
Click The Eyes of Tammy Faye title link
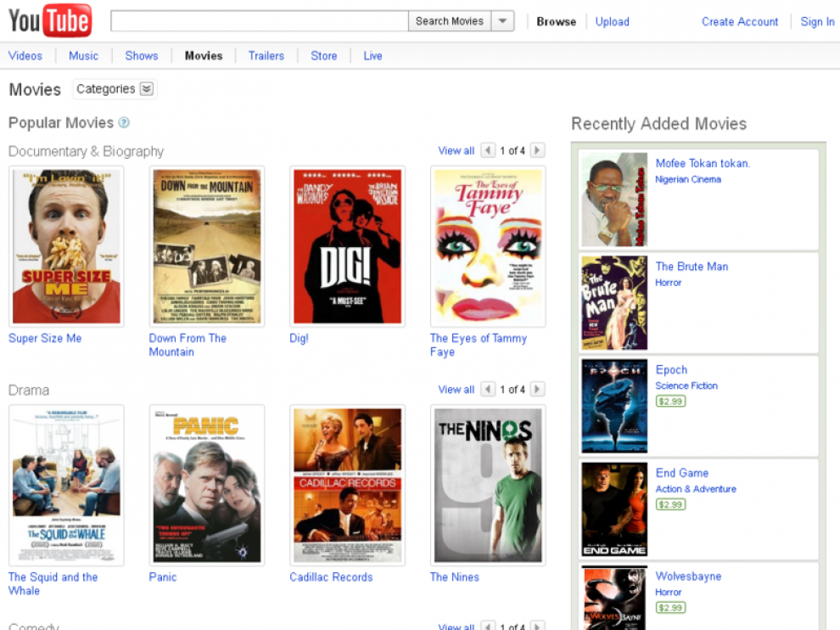[479, 346]
